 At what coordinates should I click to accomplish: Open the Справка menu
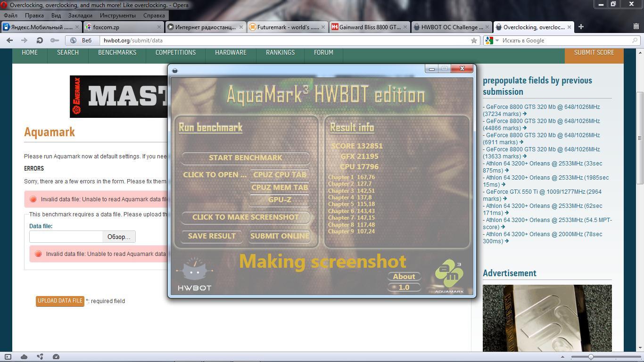coord(154,16)
